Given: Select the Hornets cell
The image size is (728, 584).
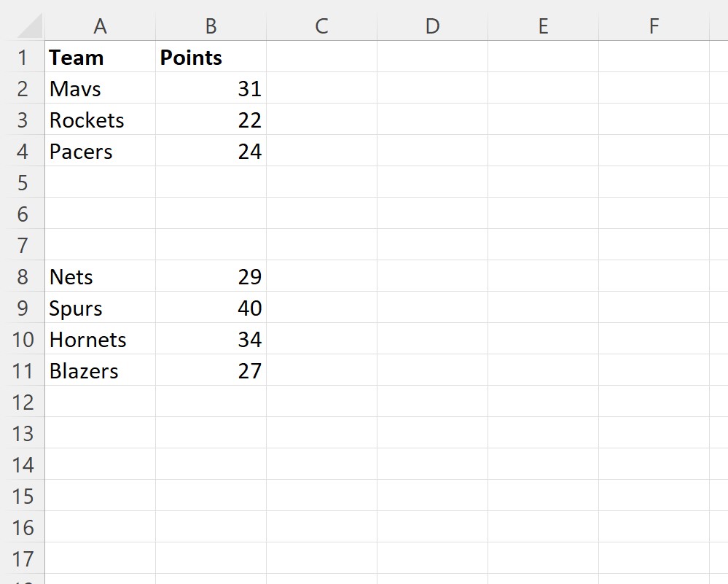Looking at the screenshot, I should [x=100, y=339].
